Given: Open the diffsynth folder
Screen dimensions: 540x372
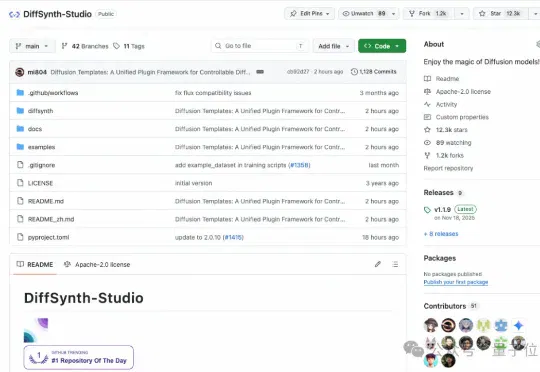Looking at the screenshot, I should click(40, 111).
